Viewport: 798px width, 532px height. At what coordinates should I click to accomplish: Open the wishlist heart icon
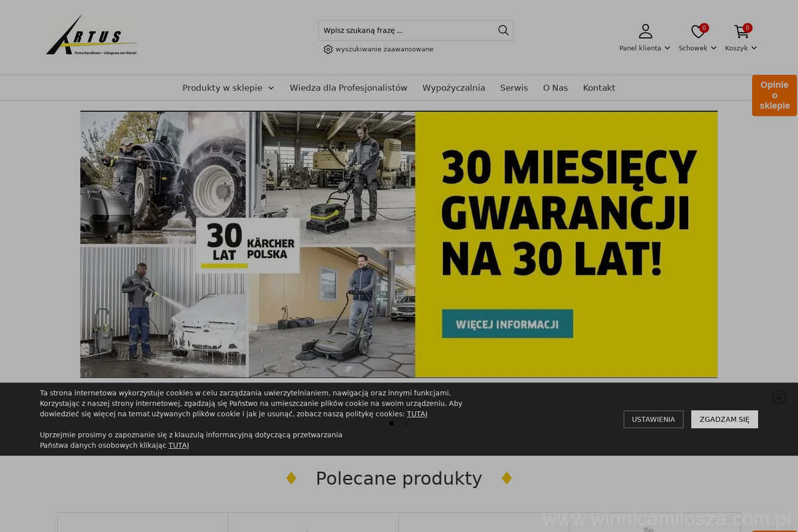tap(698, 31)
